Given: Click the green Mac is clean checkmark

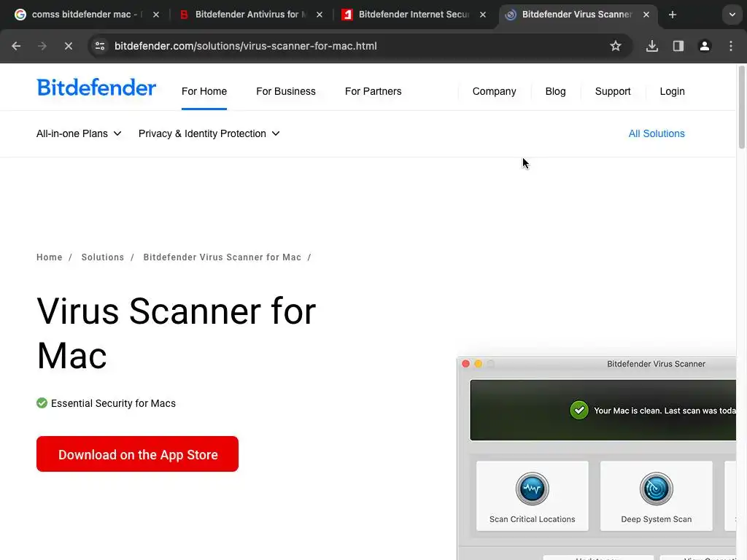Looking at the screenshot, I should (x=579, y=410).
